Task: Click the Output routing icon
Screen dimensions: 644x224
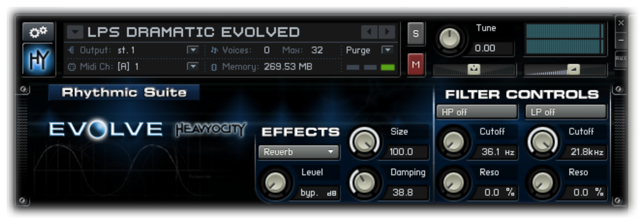Action: pos(71,50)
